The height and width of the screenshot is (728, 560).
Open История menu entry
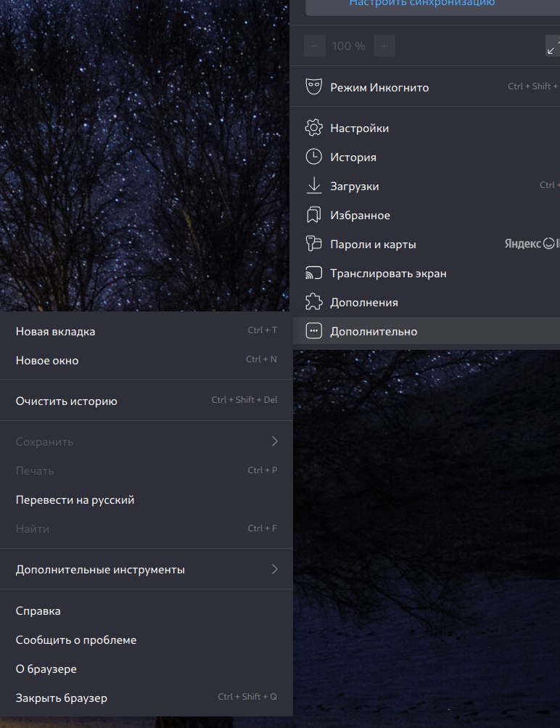click(427, 157)
